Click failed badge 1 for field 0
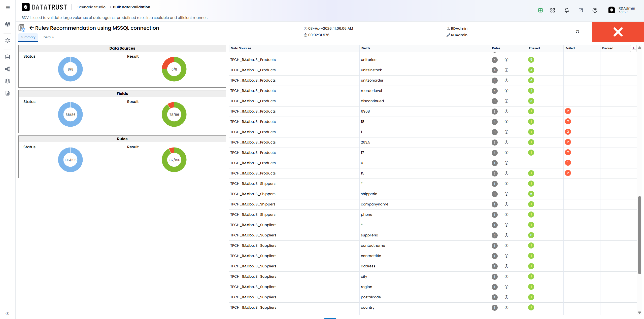The width and height of the screenshot is (644, 319). [568, 163]
